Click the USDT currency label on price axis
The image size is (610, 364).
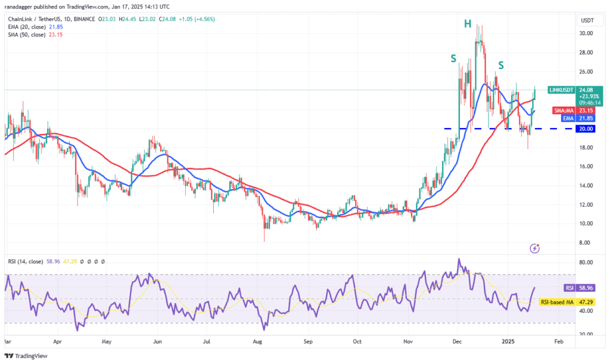(x=587, y=20)
